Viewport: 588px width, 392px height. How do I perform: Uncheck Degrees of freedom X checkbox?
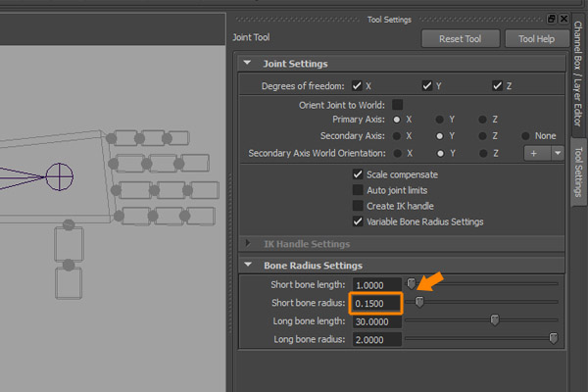(x=358, y=86)
